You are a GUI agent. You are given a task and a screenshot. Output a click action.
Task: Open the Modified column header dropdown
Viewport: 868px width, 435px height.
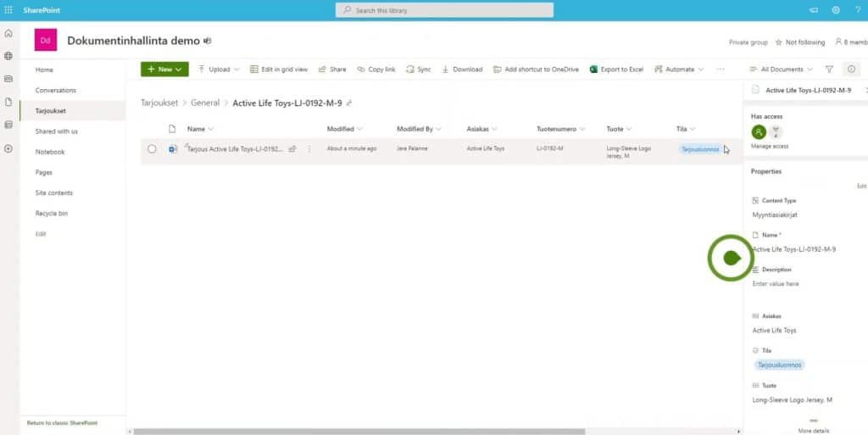[344, 129]
